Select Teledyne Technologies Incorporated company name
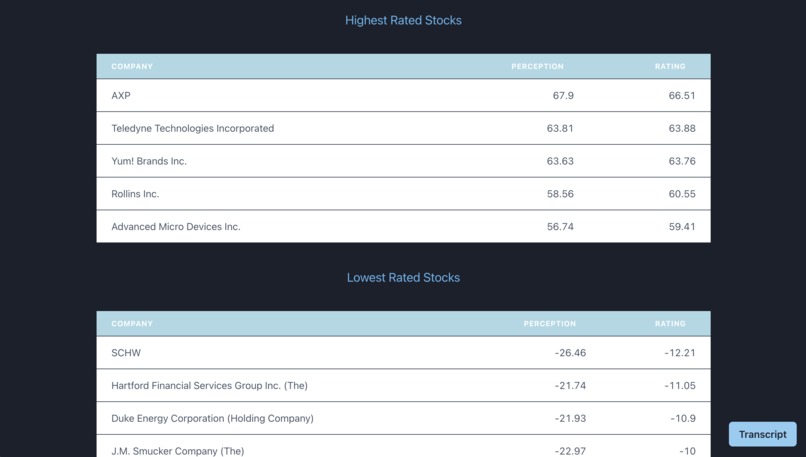This screenshot has width=806, height=457. (x=193, y=129)
